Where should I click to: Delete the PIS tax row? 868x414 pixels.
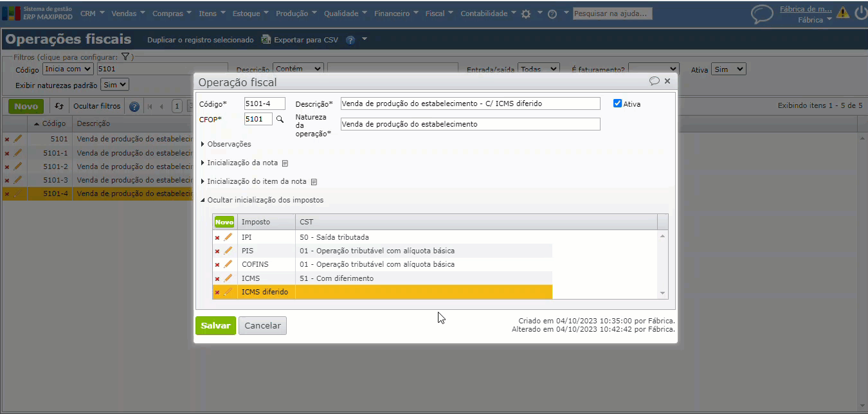tap(217, 251)
